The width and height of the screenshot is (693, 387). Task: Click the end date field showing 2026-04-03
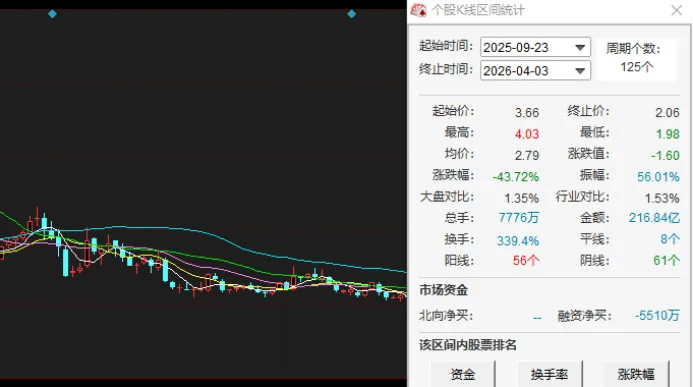click(x=535, y=71)
